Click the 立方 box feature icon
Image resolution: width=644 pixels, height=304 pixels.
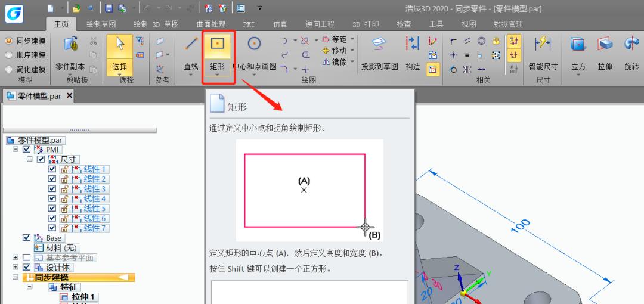pos(578,44)
